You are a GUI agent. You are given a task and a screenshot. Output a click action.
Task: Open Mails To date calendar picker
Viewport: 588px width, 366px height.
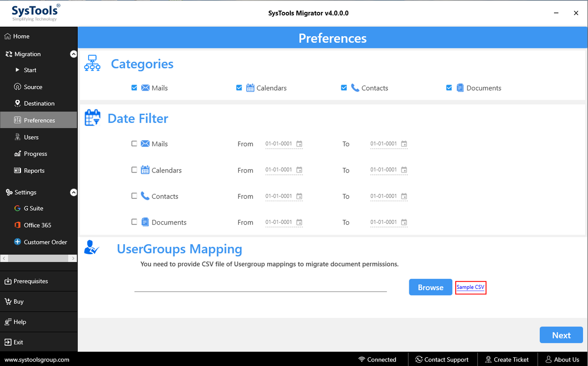point(404,144)
